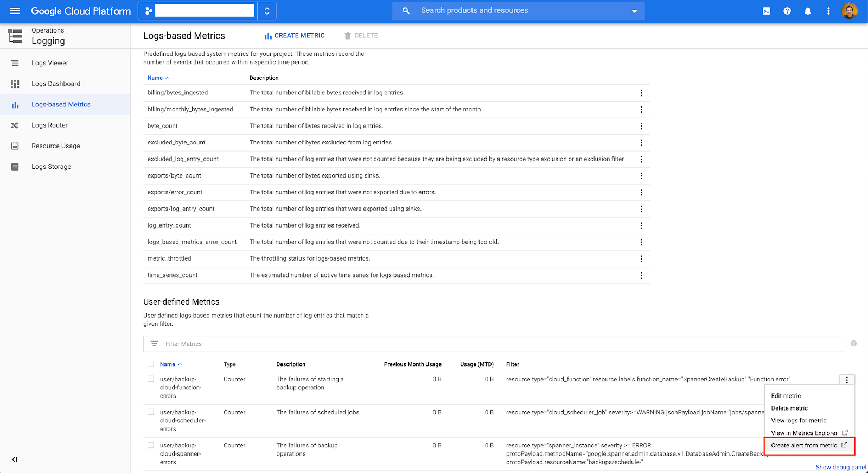Click the help icon beside Filter Metrics
Screen dimensions: 868x473
(853, 344)
